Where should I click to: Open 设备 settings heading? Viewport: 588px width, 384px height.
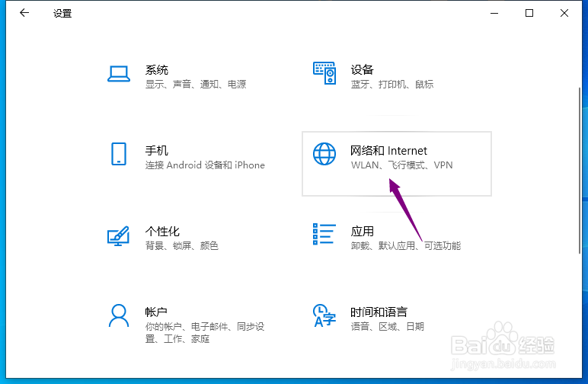click(x=363, y=70)
